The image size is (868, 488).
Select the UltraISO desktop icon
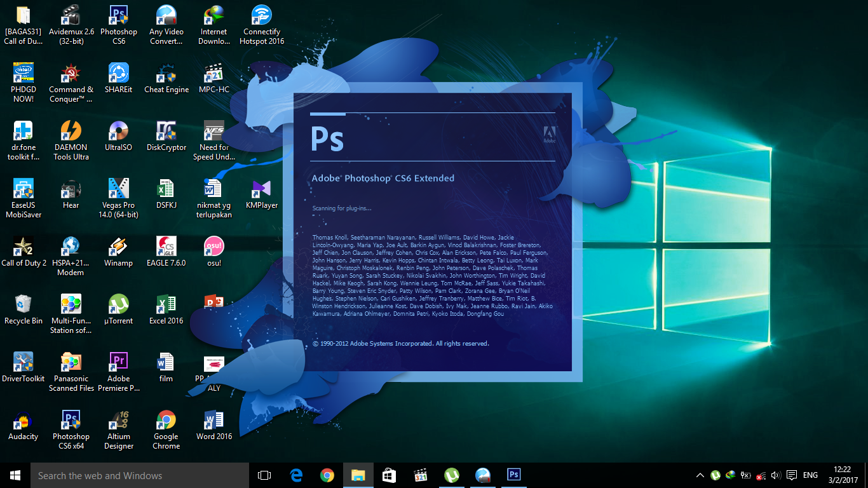[119, 137]
